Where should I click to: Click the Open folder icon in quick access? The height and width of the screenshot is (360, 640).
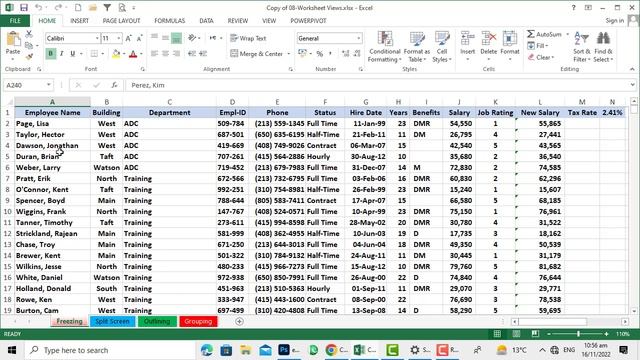pyautogui.click(x=92, y=7)
